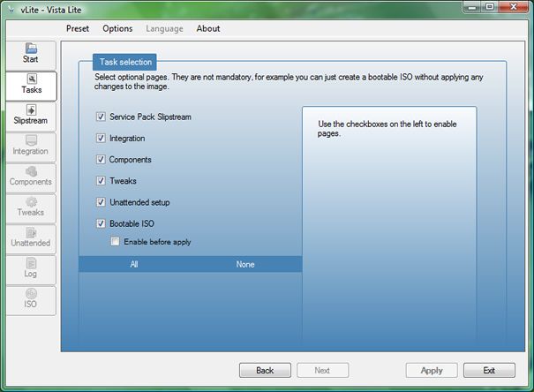This screenshot has width=534, height=392.
Task: Uncheck the Tweaks task checkbox
Action: pos(101,180)
